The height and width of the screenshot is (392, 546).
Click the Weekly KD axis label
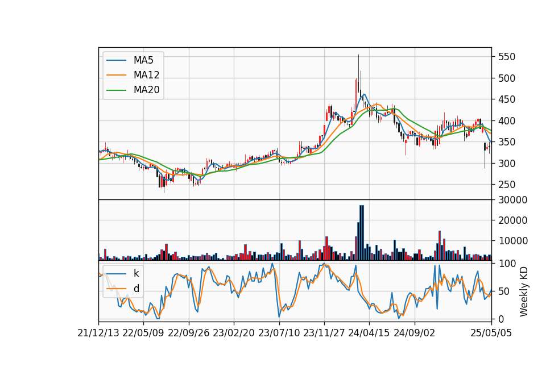tap(523, 292)
